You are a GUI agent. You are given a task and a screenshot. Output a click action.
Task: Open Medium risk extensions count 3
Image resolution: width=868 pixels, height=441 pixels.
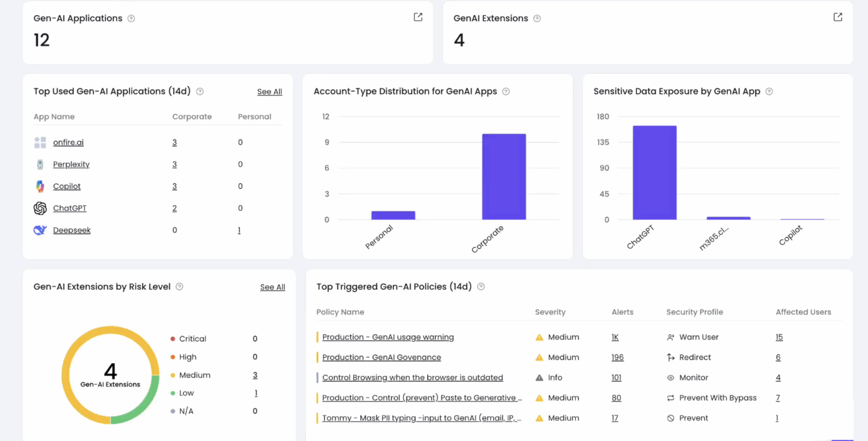[255, 375]
